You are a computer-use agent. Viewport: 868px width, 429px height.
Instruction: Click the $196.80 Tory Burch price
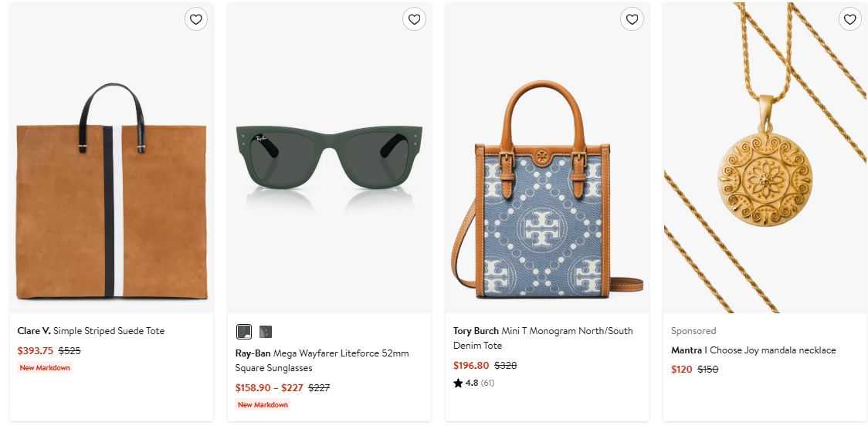click(471, 366)
